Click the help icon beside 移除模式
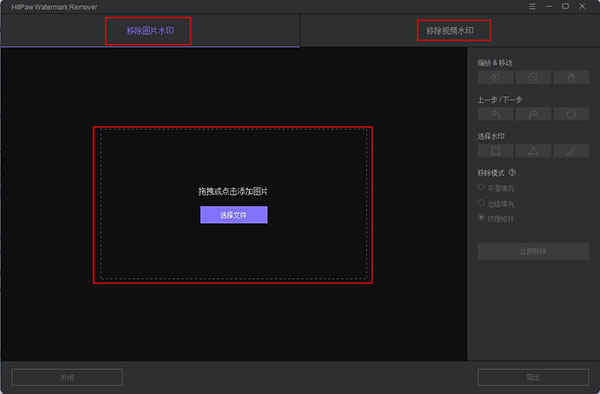 click(x=513, y=173)
